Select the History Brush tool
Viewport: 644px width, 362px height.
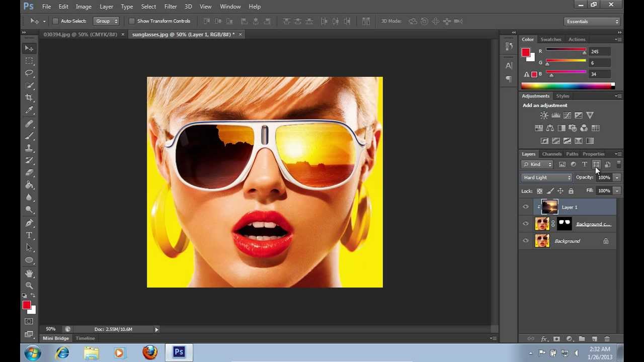29,160
